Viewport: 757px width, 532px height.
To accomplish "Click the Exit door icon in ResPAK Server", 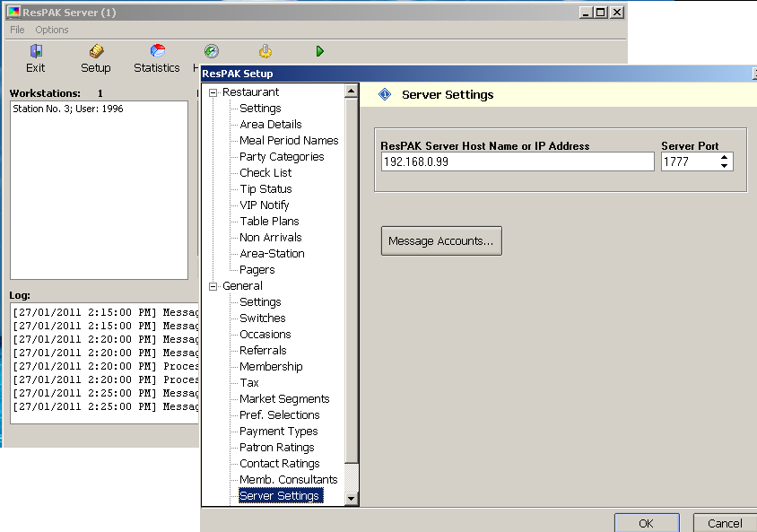I will tap(36, 51).
